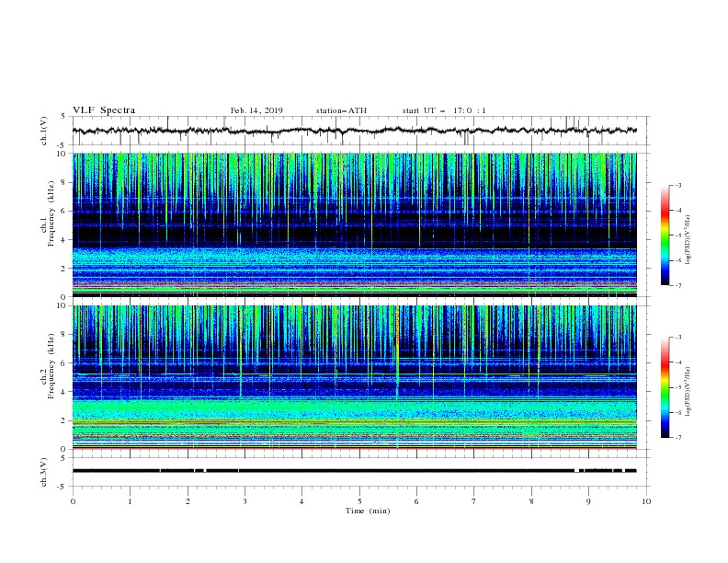Click the ch.1 voltage waveform trace
The height and width of the screenshot is (563, 728).
click(355, 131)
